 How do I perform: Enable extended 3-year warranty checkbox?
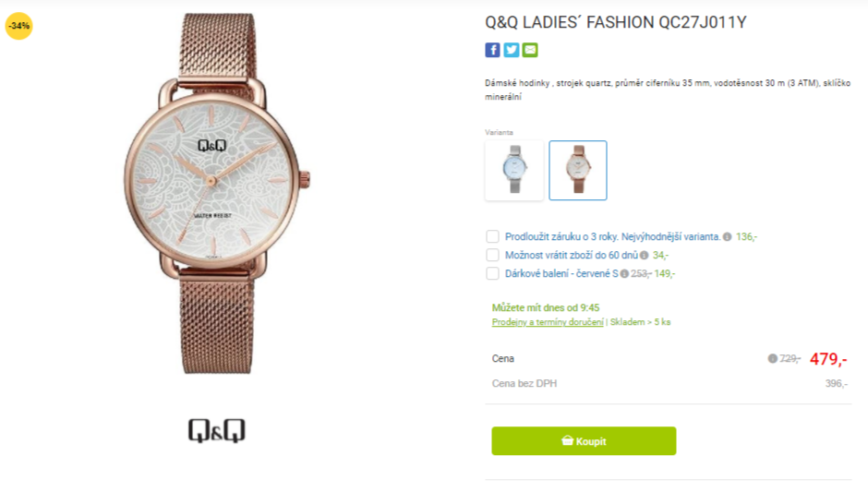(492, 237)
